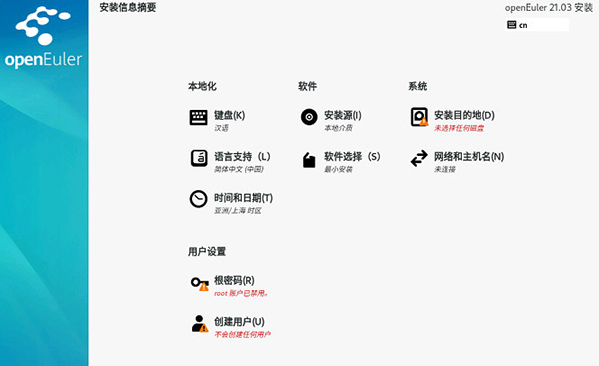The image size is (599, 366).
Task: Click the 亚洲/上海 时区 status text
Action: (x=238, y=211)
